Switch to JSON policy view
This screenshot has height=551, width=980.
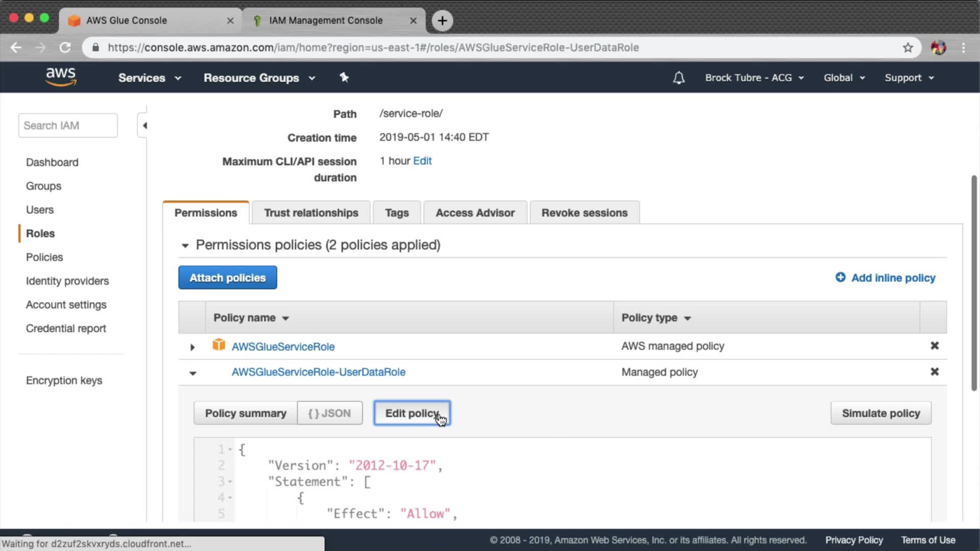(330, 413)
